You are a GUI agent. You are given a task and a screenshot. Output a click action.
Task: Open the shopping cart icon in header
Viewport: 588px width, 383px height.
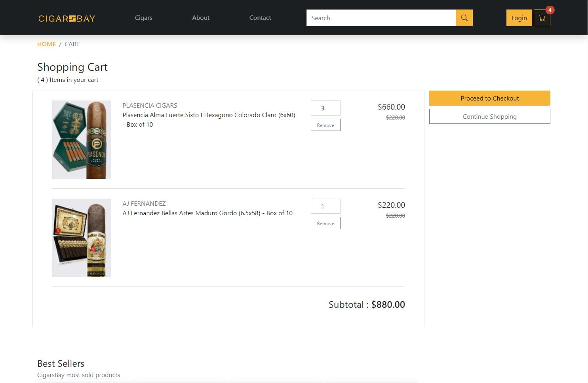coord(542,18)
